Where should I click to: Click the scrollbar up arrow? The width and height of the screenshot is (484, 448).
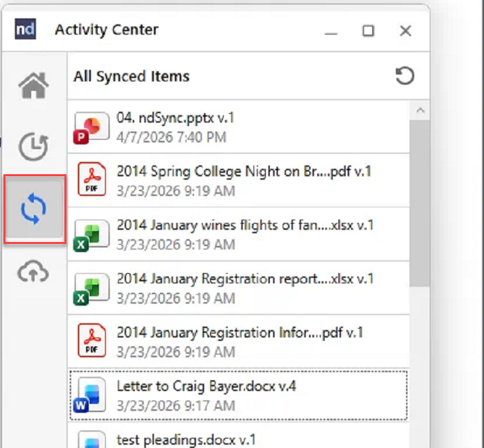click(x=420, y=110)
